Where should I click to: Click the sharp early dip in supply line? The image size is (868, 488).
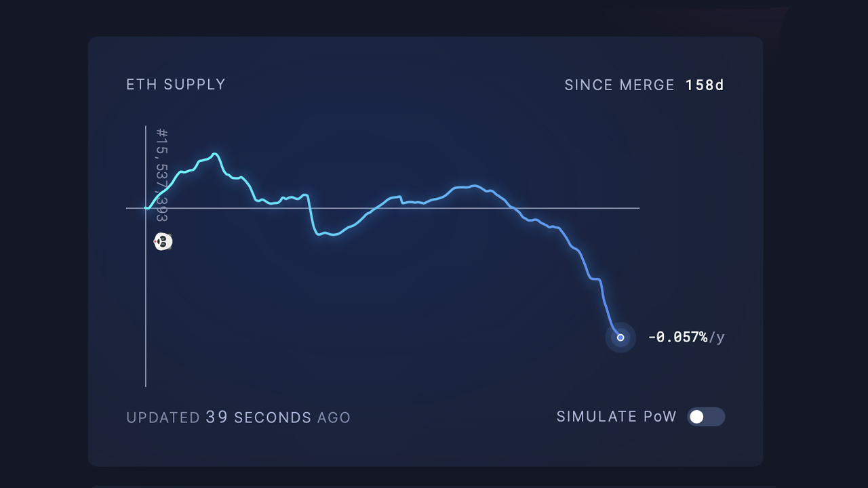coord(311,216)
